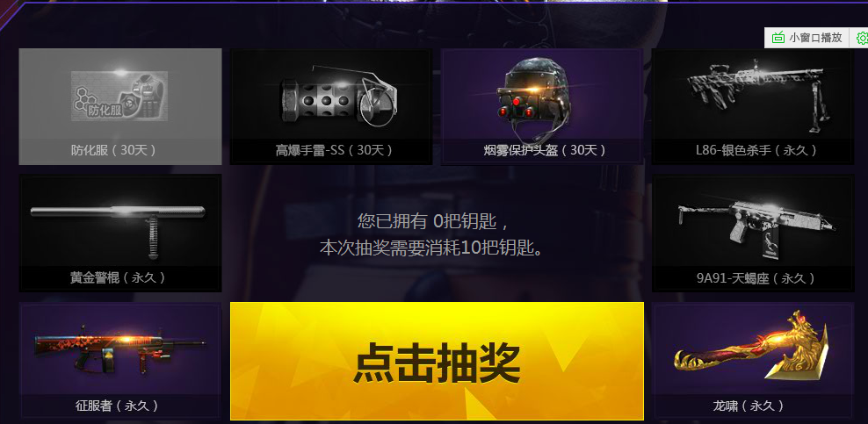Click the yellow 点击抽奖 lottery button
Screen dimensions: 868x424
(x=437, y=361)
